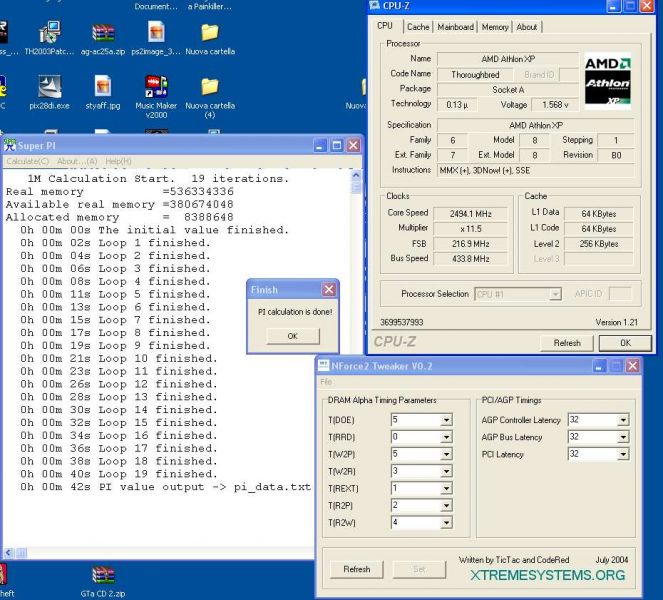The image size is (663, 600).
Task: Open the Mainboard tab in CPU-Z
Action: (455, 27)
